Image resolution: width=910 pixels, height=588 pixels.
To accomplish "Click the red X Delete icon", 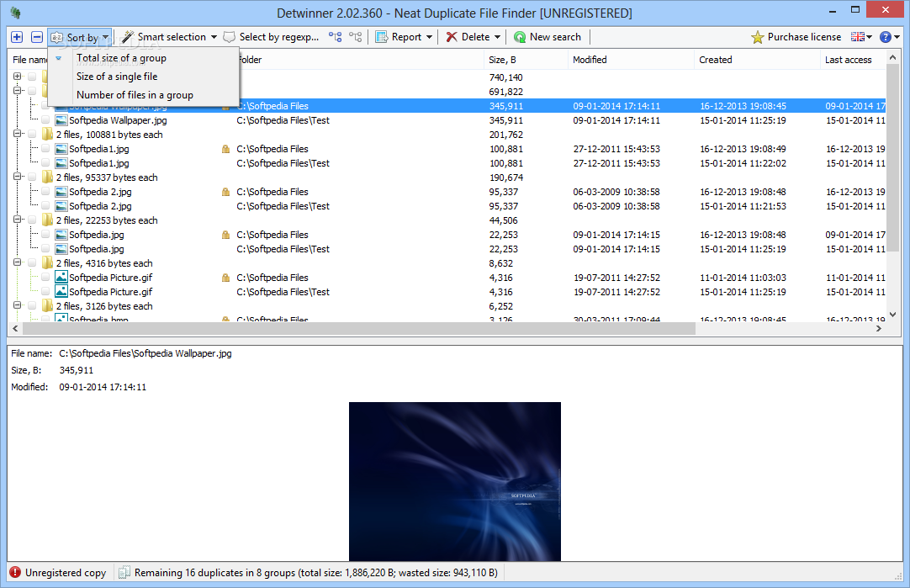I will 452,37.
